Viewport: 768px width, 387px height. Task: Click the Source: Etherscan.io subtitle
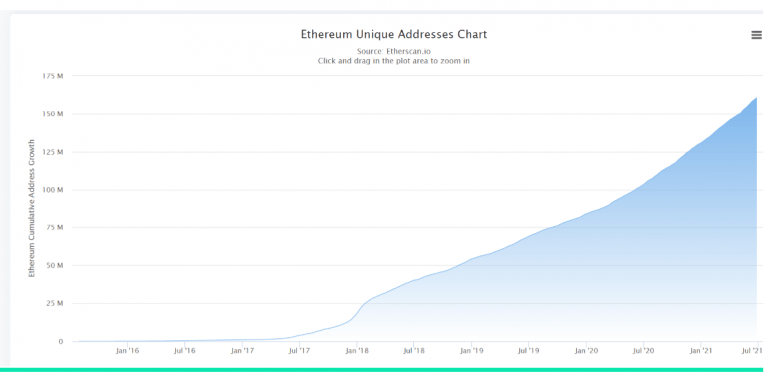tap(394, 51)
